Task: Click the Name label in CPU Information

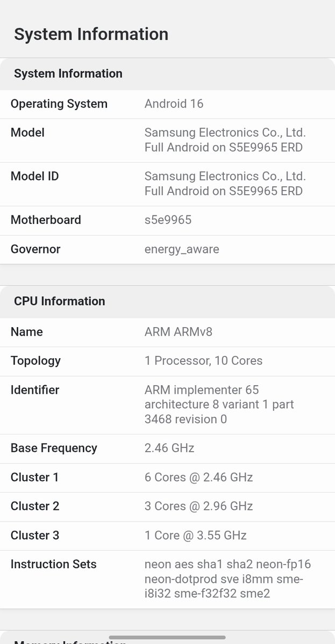Action: 27,331
